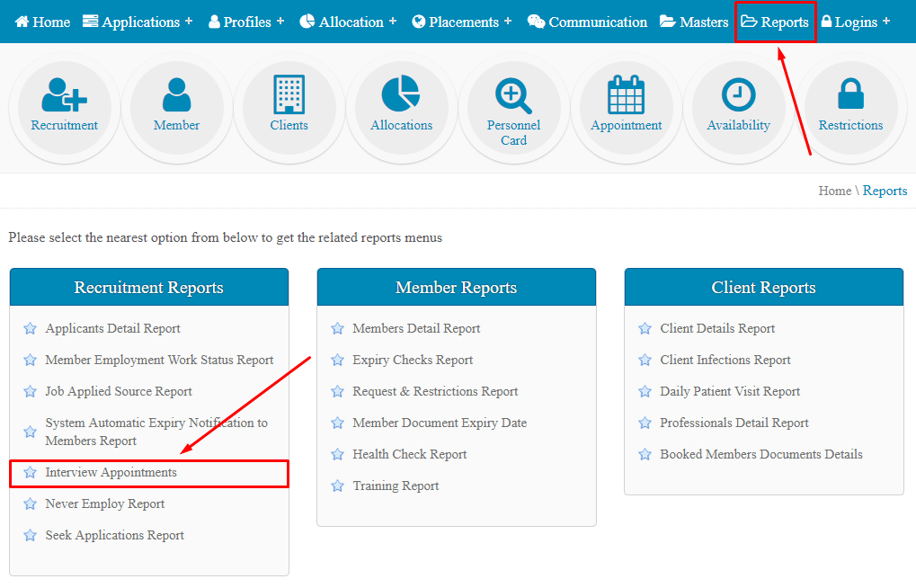Open the Communication menu item
This screenshot has width=916, height=588.
pyautogui.click(x=587, y=22)
